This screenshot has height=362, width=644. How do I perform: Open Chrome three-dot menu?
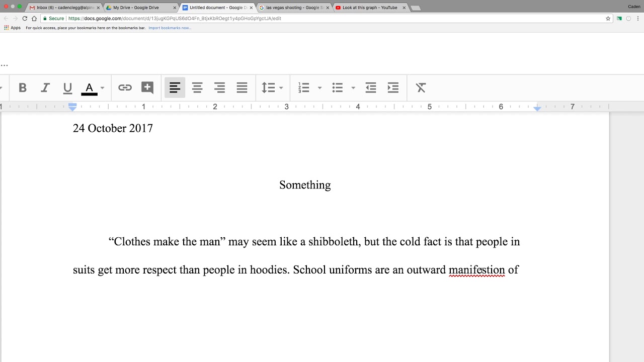(637, 19)
